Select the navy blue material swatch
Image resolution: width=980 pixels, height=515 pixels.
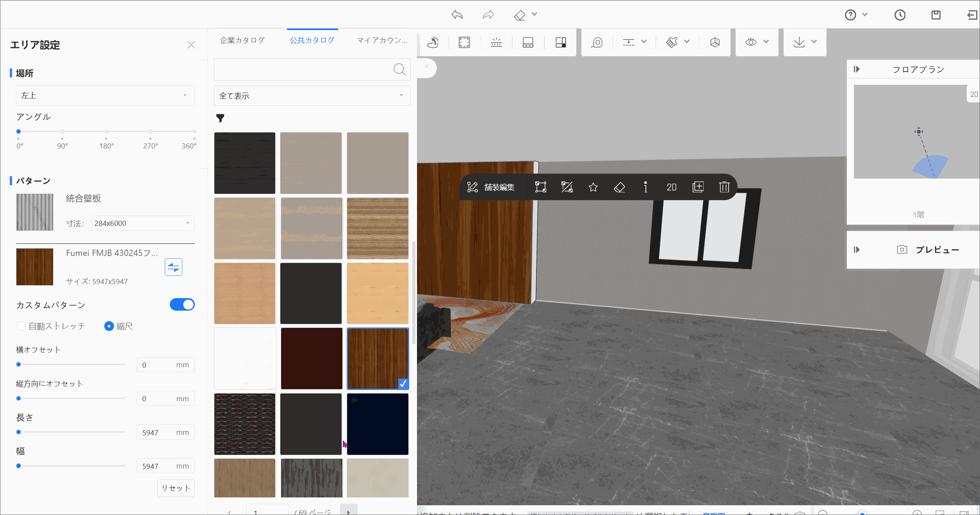(378, 424)
